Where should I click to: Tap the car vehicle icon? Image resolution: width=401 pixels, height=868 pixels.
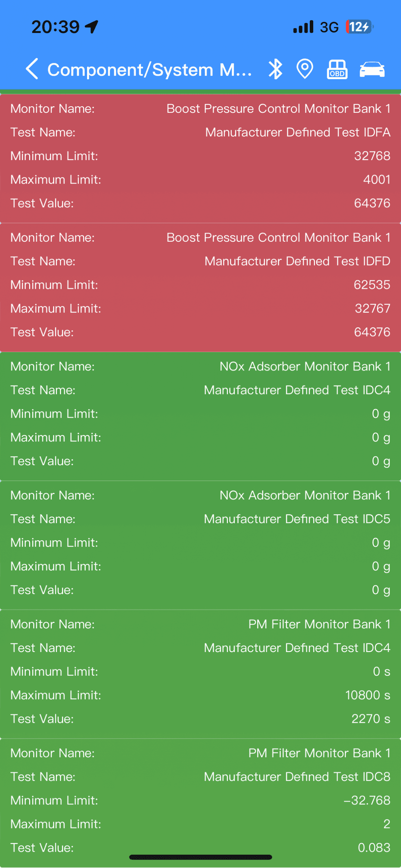tap(372, 69)
